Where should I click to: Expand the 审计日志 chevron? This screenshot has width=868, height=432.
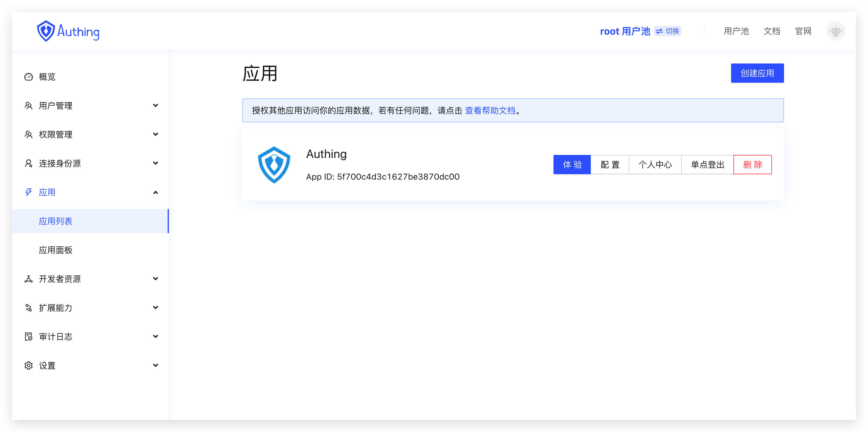pyautogui.click(x=155, y=336)
